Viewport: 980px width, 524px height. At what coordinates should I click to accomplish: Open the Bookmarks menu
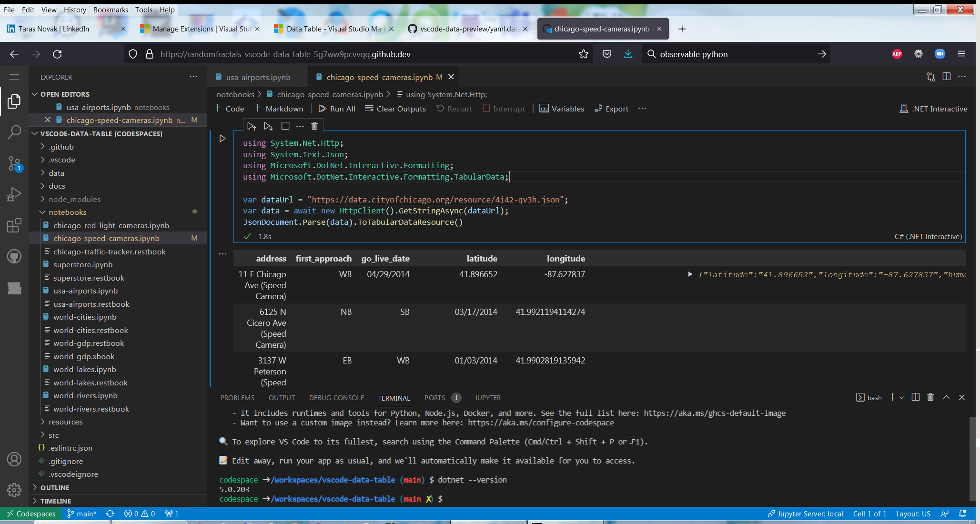point(111,10)
